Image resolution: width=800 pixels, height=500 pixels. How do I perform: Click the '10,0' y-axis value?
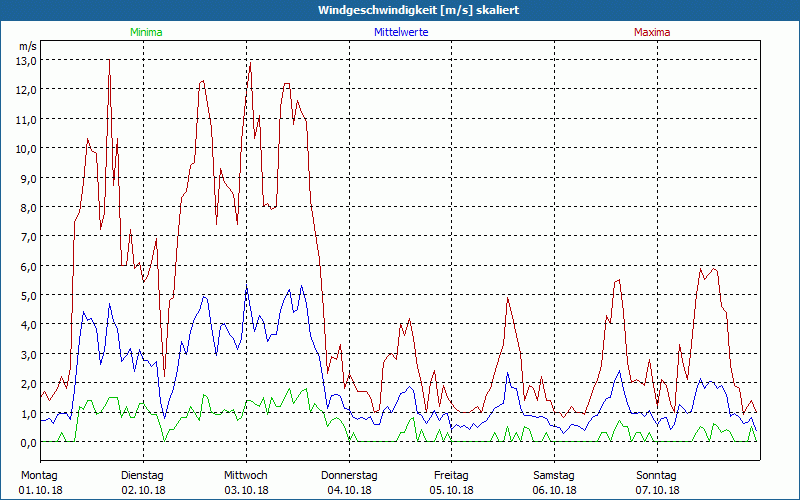coord(27,148)
